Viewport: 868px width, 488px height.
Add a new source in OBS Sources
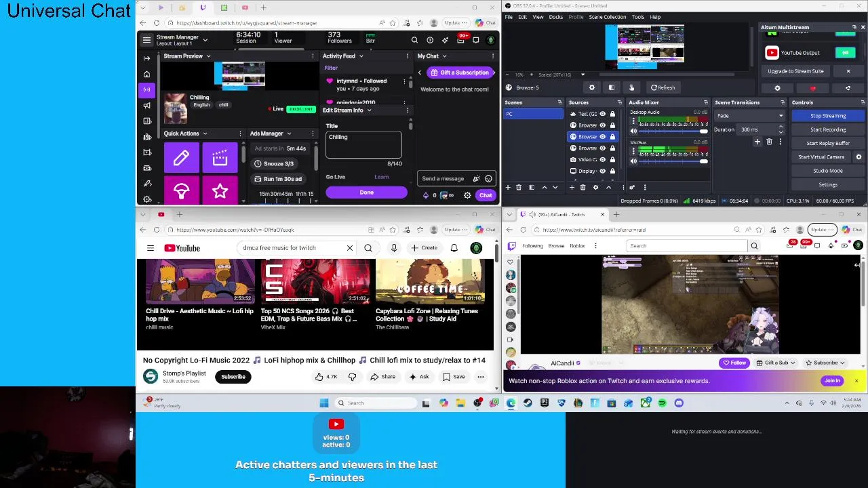[x=572, y=187]
